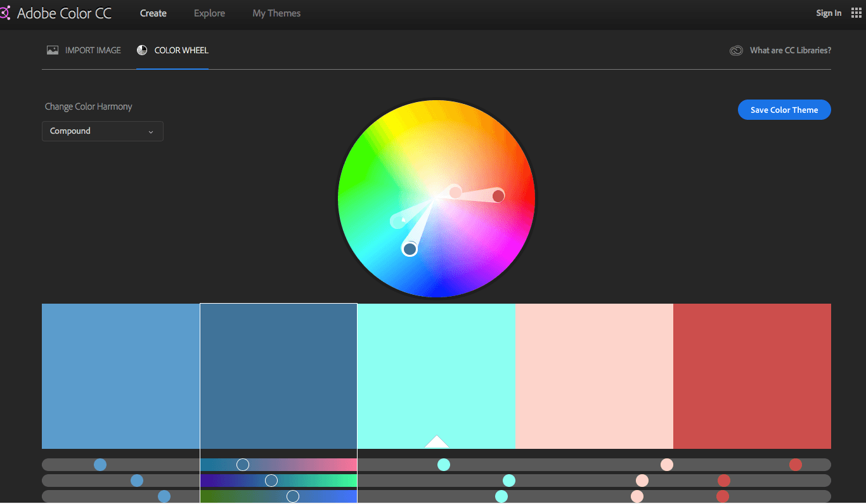Open the My Themes menu item
Screen dimensions: 866x504
click(x=276, y=13)
